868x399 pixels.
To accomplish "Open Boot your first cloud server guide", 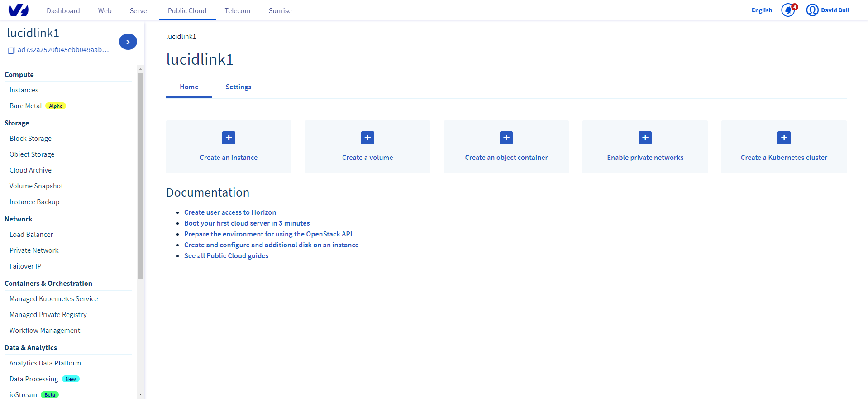I will coord(247,223).
